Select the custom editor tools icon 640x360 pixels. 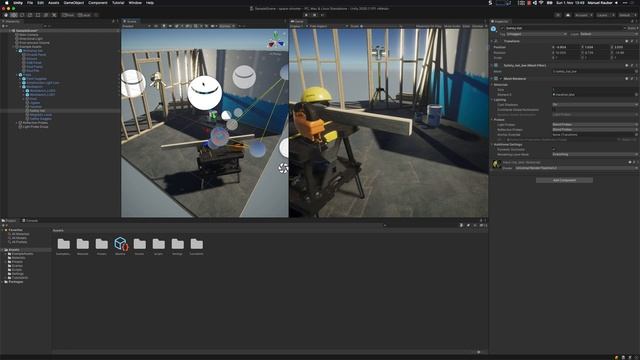54,15
